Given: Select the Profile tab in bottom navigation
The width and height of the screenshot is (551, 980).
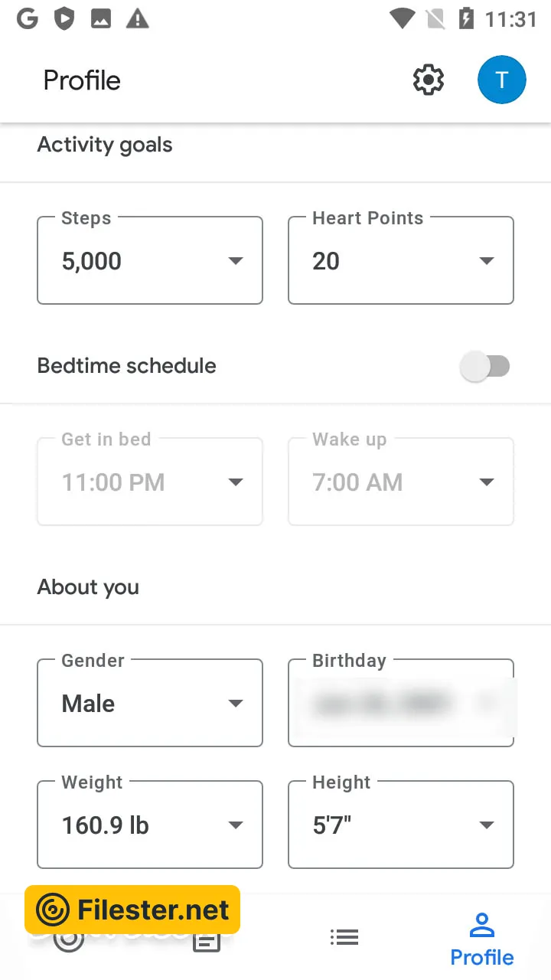Looking at the screenshot, I should click(x=481, y=939).
